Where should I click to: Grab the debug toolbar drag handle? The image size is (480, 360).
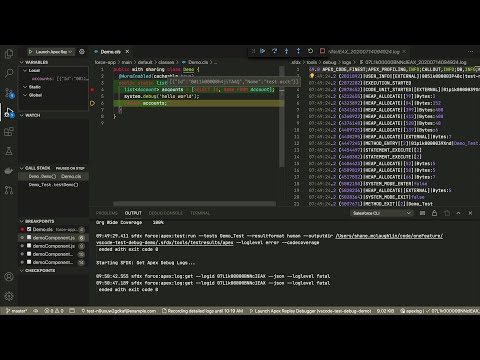tap(253, 51)
